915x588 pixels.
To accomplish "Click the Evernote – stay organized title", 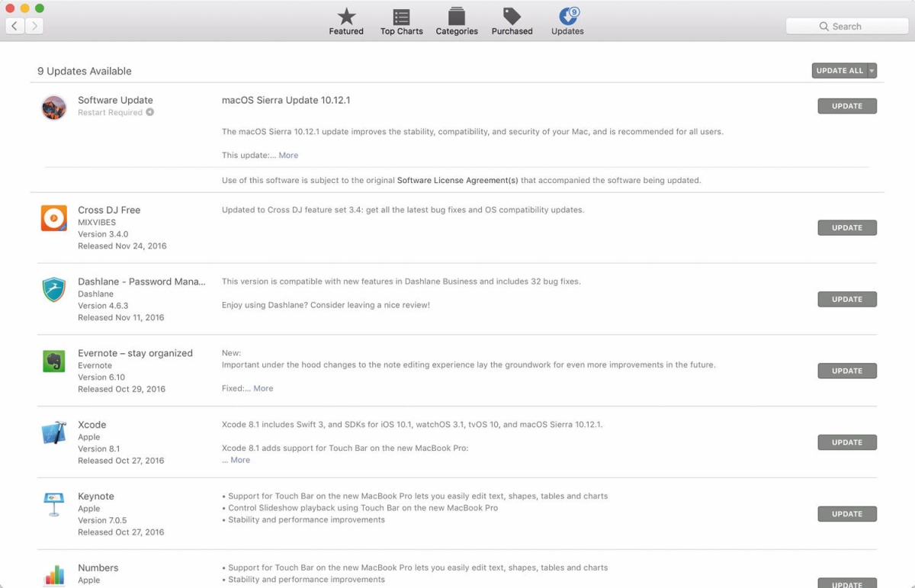I will (x=135, y=353).
